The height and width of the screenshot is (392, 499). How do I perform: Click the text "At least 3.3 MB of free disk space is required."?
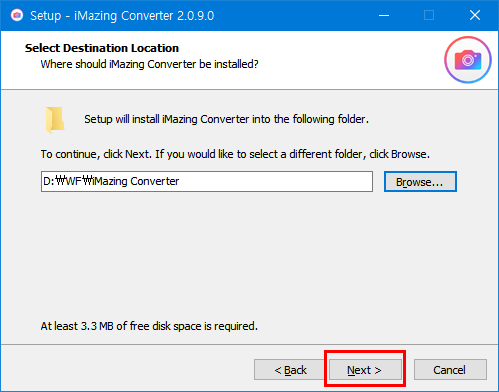click(x=149, y=326)
